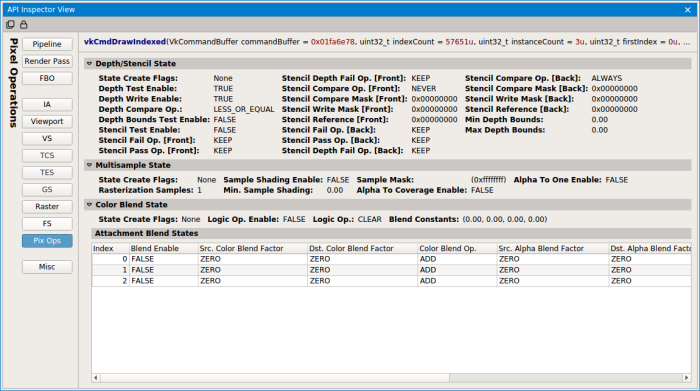Click the horizontal scrollbar right arrow

(x=687, y=378)
